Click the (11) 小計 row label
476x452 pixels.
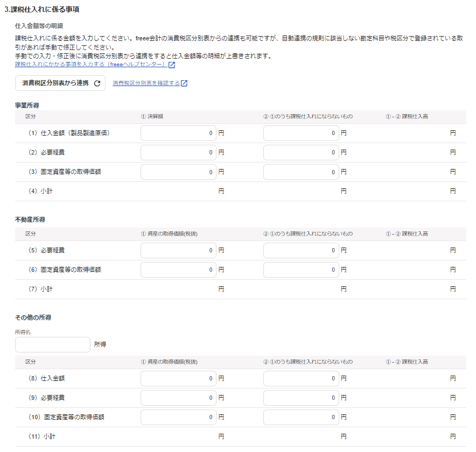coord(42,436)
